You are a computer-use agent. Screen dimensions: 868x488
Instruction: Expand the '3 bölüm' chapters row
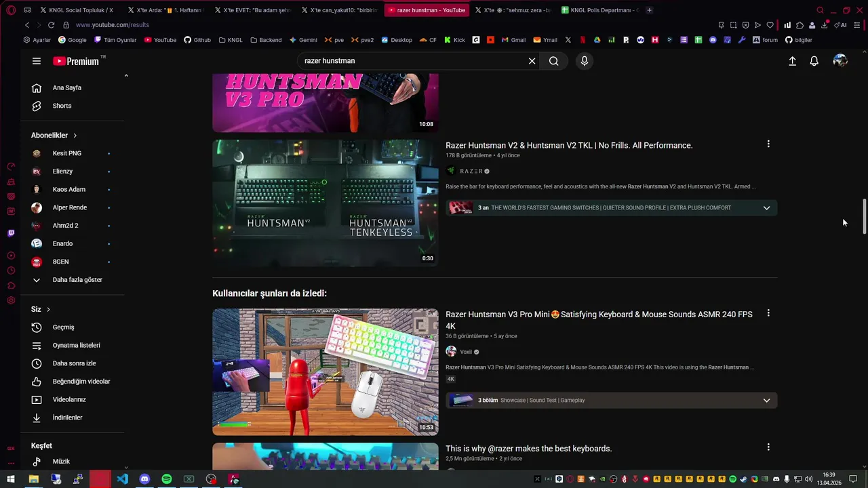point(612,400)
